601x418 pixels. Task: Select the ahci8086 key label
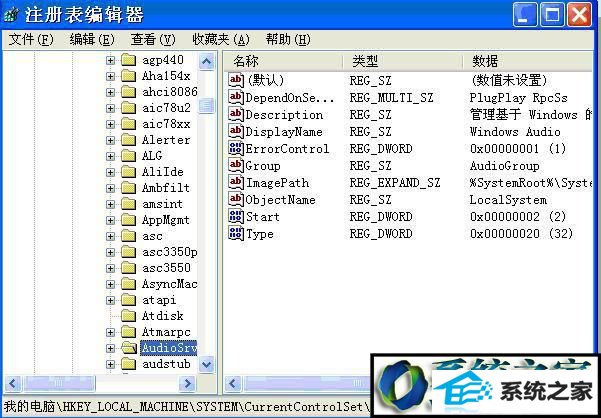(x=170, y=92)
